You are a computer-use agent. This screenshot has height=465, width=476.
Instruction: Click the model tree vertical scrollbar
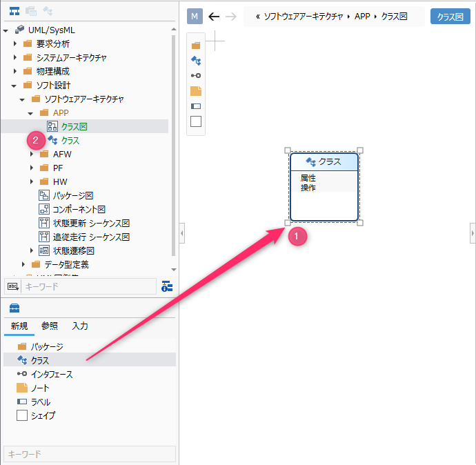[x=174, y=146]
